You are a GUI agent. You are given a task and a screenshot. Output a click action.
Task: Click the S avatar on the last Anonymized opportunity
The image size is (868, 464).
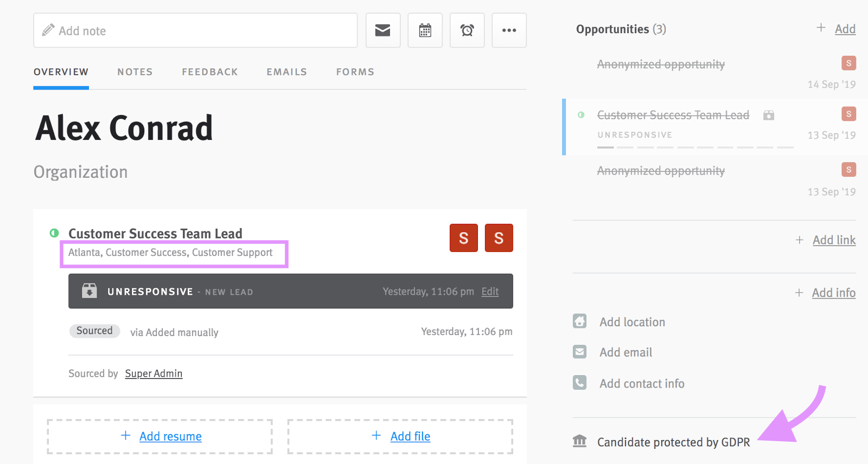849,170
